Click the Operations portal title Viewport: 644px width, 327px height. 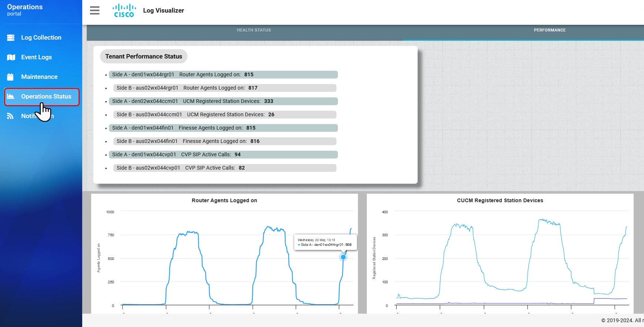[x=25, y=10]
